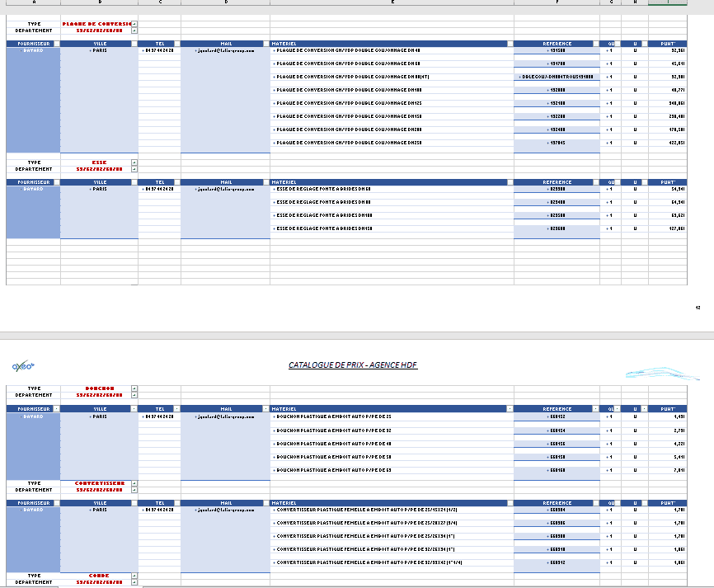
Task: Open the TEL filter button in the CONVERTISSEUR table
Action: 177,503
